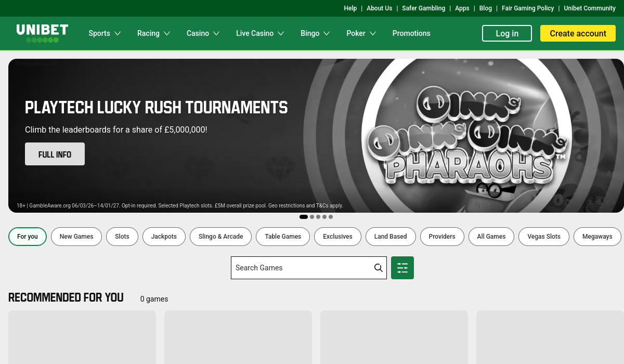Select the All Games category tab
The width and height of the screenshot is (624, 364).
491,237
